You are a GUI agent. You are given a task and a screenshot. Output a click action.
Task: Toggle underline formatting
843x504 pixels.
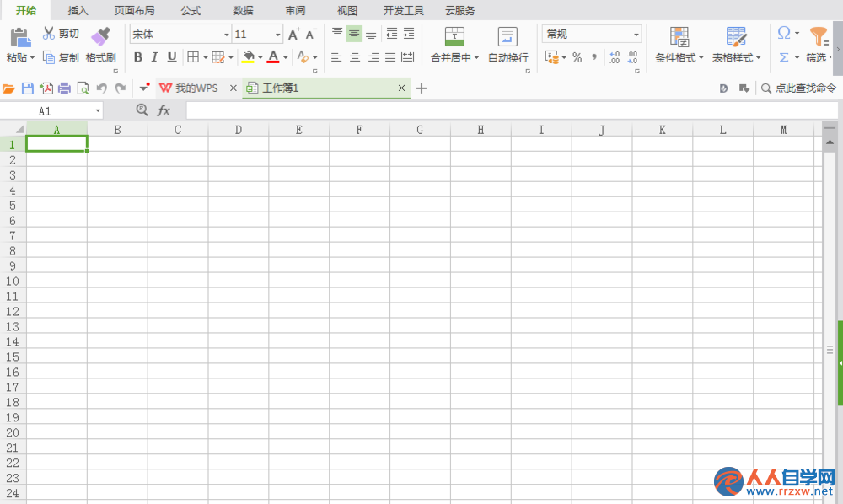[x=172, y=57]
